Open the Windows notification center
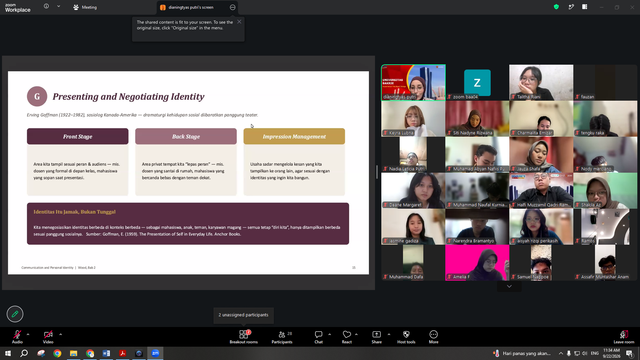 630,353
